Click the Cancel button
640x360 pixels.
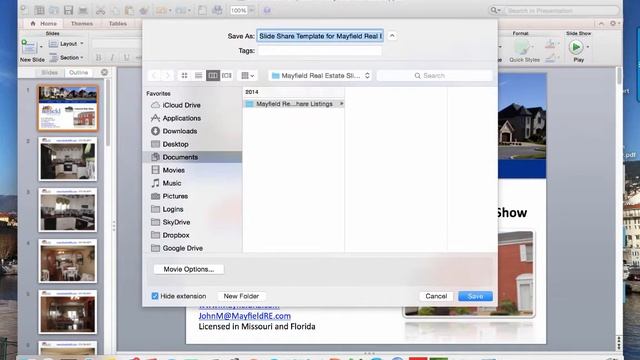(436, 296)
